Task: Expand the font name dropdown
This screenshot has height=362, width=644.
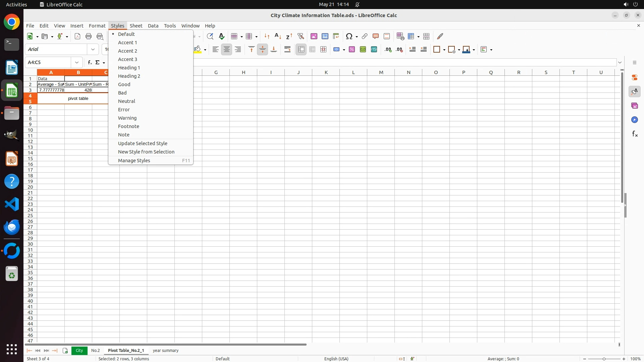Action: (93, 49)
